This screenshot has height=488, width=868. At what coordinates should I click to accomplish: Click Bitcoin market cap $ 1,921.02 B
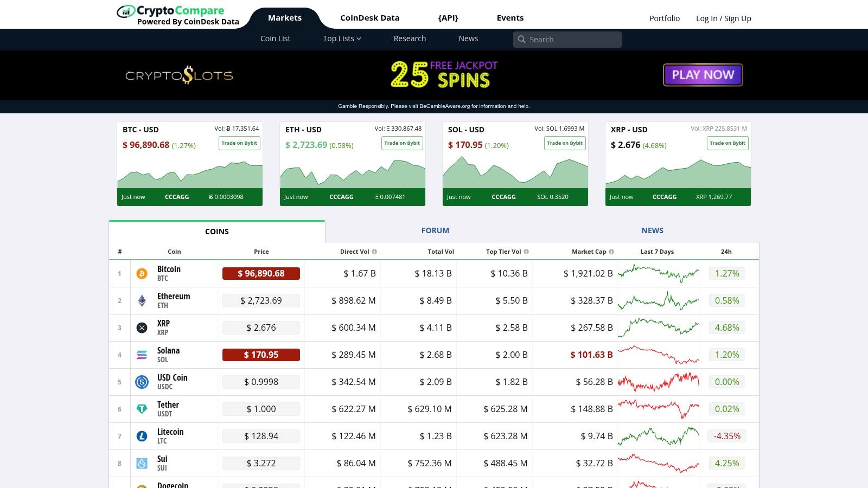click(588, 274)
